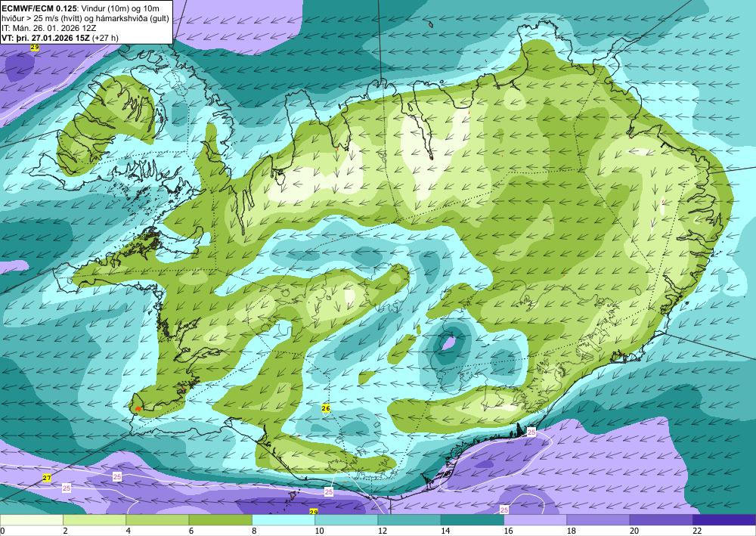Select the 14–16 m/s dark teal legend swatch

point(472,520)
